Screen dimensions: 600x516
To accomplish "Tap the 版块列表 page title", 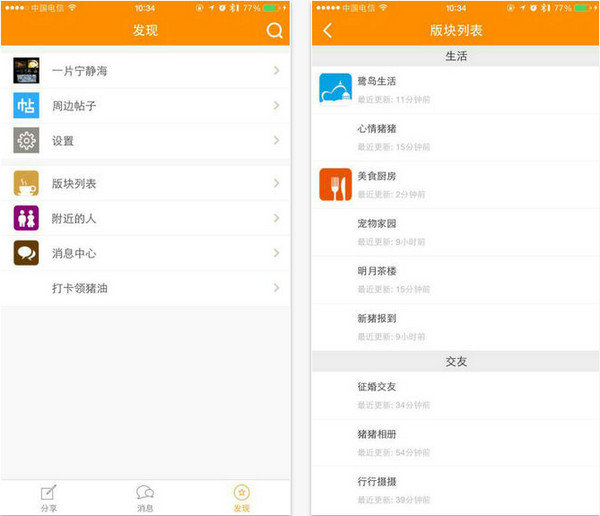I will click(456, 31).
